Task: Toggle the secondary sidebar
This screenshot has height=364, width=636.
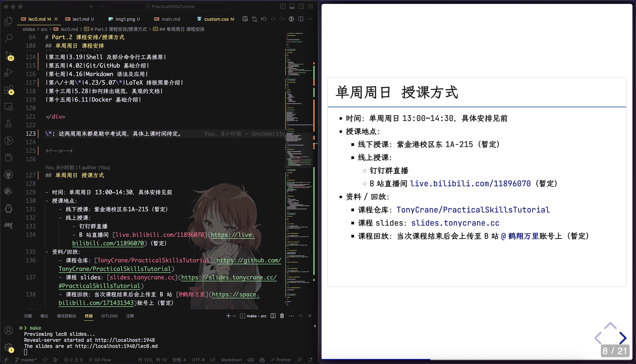Action: pos(301,6)
